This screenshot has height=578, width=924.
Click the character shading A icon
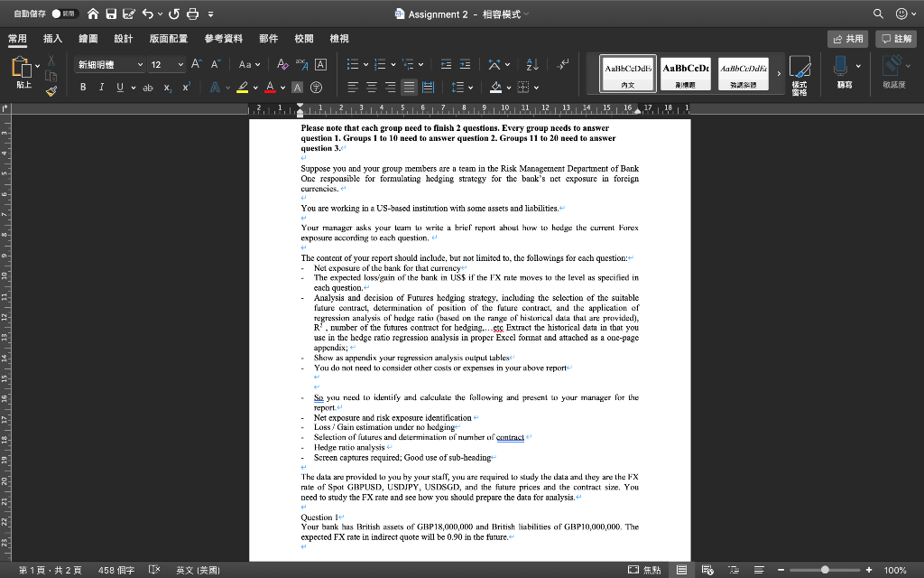(298, 88)
